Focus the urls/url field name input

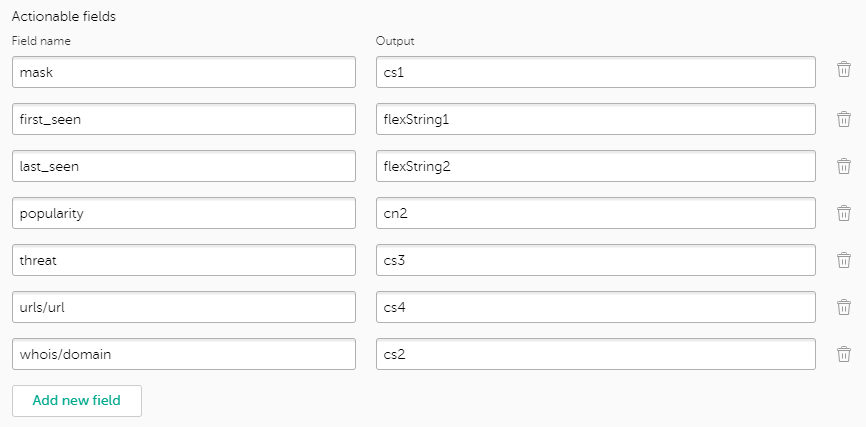(x=184, y=307)
